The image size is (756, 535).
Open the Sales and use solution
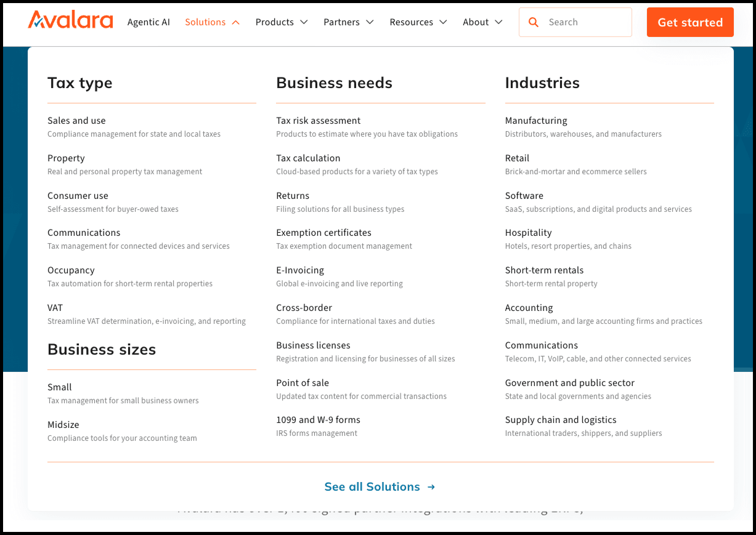point(76,120)
